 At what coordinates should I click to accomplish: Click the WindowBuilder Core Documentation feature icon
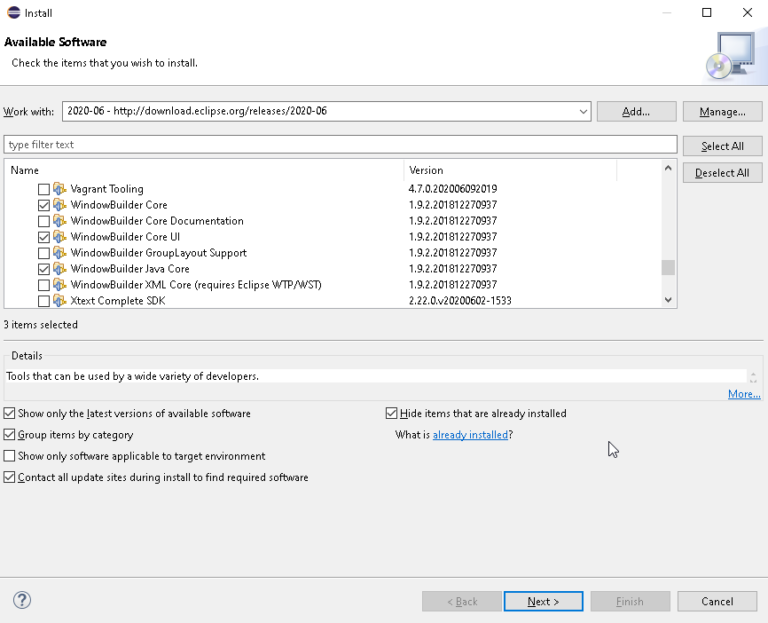60,221
